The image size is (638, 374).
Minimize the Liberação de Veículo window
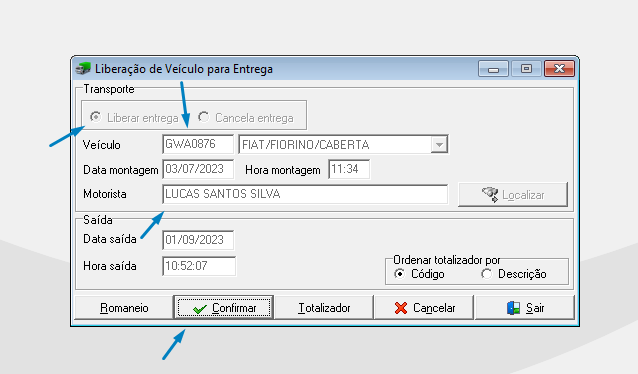click(x=493, y=69)
